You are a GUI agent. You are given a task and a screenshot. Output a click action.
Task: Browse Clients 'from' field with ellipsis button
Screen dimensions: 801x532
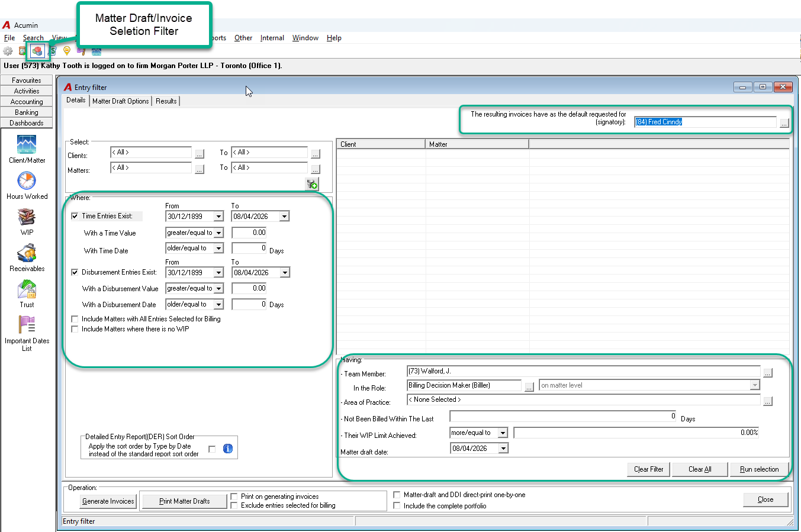pyautogui.click(x=200, y=154)
